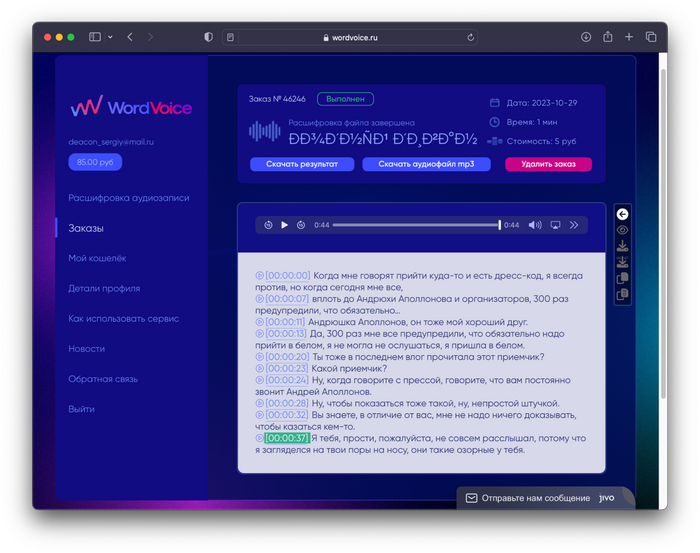Click the white back arrow in the side panel
Image resolution: width=700 pixels, height=553 pixels.
pos(622,214)
